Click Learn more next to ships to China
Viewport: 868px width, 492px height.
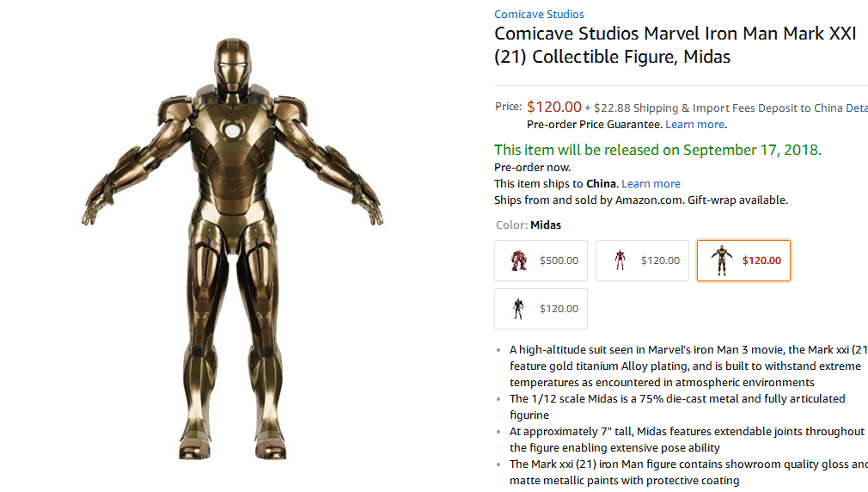tap(651, 183)
